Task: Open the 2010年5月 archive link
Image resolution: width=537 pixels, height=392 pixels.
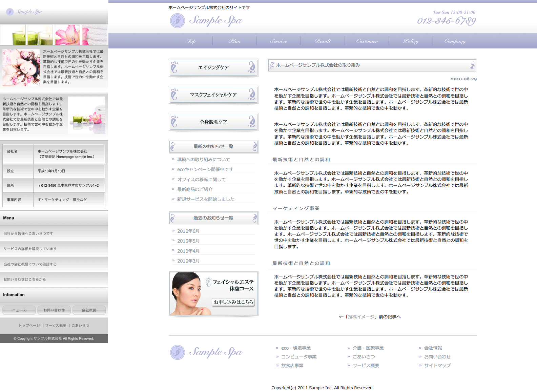Action: (188, 241)
